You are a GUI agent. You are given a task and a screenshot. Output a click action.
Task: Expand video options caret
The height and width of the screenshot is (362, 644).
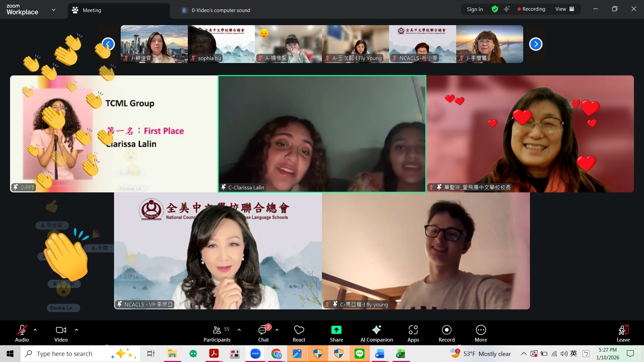point(76,330)
